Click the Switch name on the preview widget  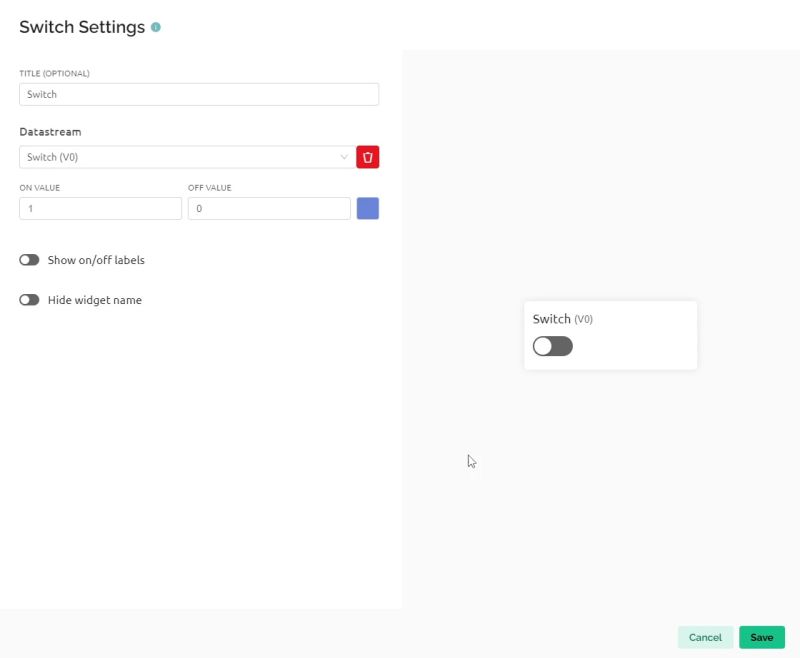coord(550,319)
